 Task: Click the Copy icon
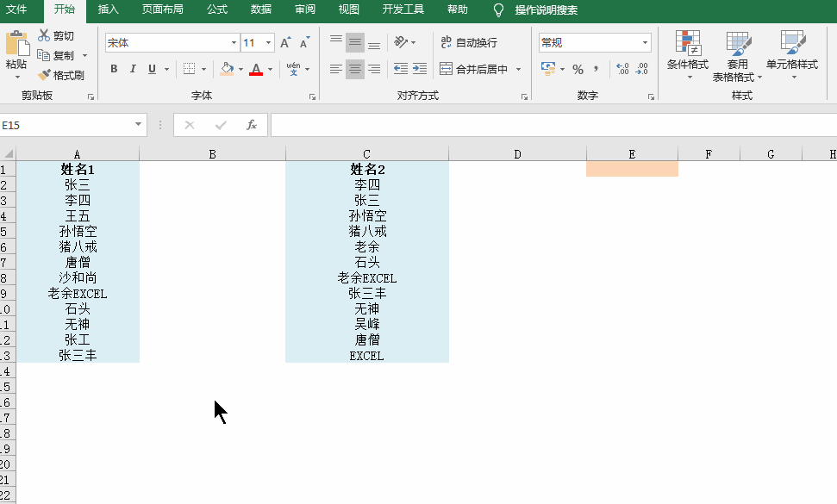coord(43,55)
